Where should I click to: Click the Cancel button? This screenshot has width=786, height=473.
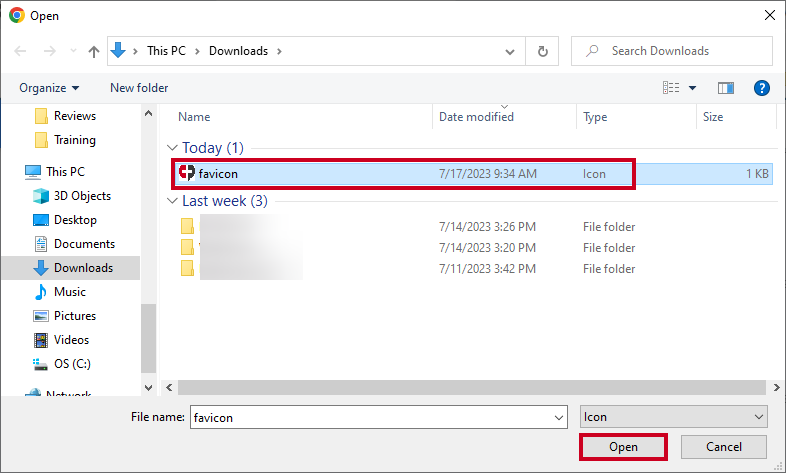[723, 446]
